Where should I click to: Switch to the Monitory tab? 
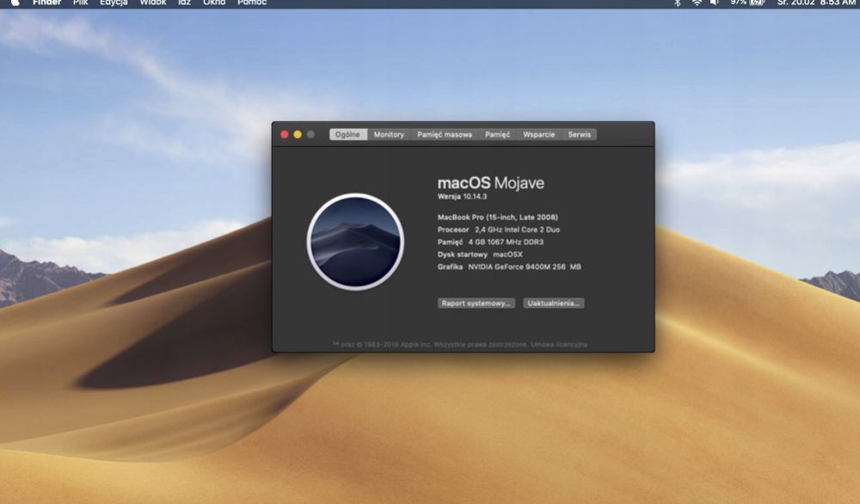[x=389, y=134]
